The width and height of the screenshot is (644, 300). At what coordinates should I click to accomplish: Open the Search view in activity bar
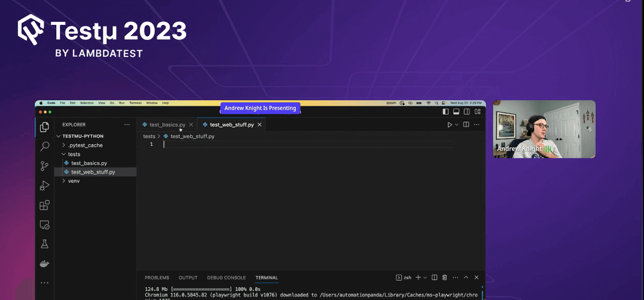click(x=45, y=146)
